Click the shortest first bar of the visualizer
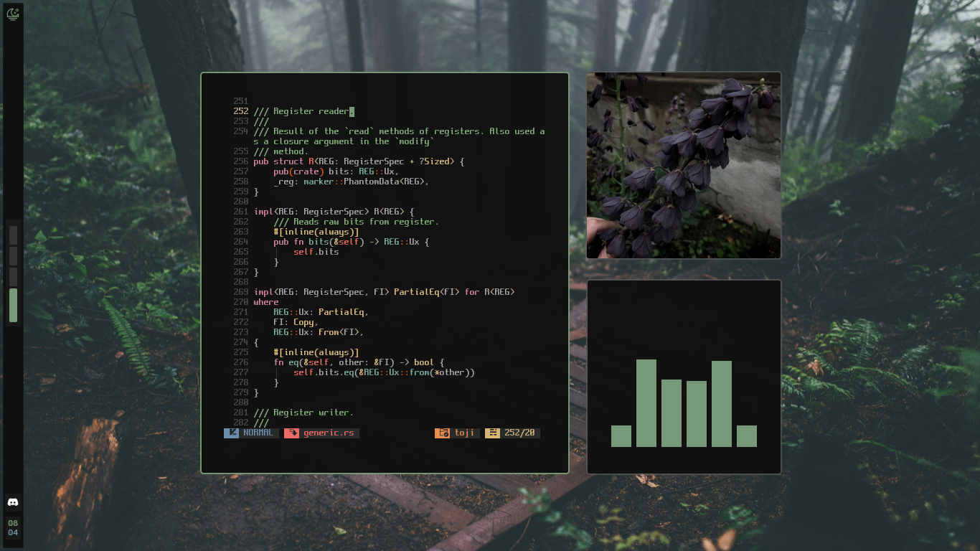The image size is (980, 551). pos(621,436)
